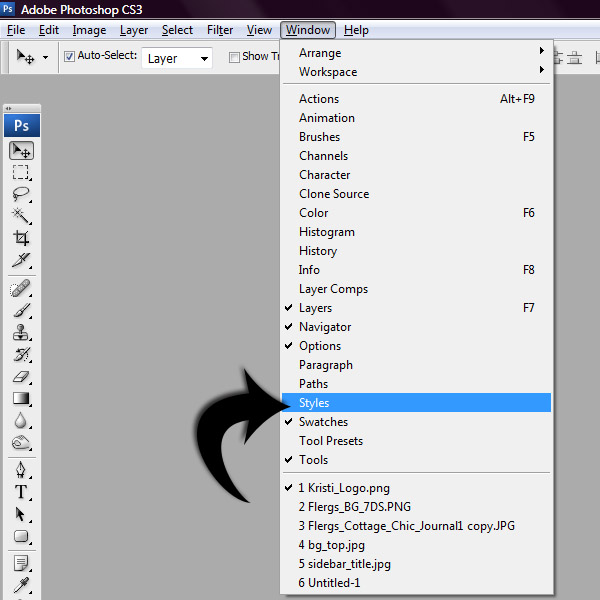
Task: Open the Edit menu
Action: [x=49, y=30]
